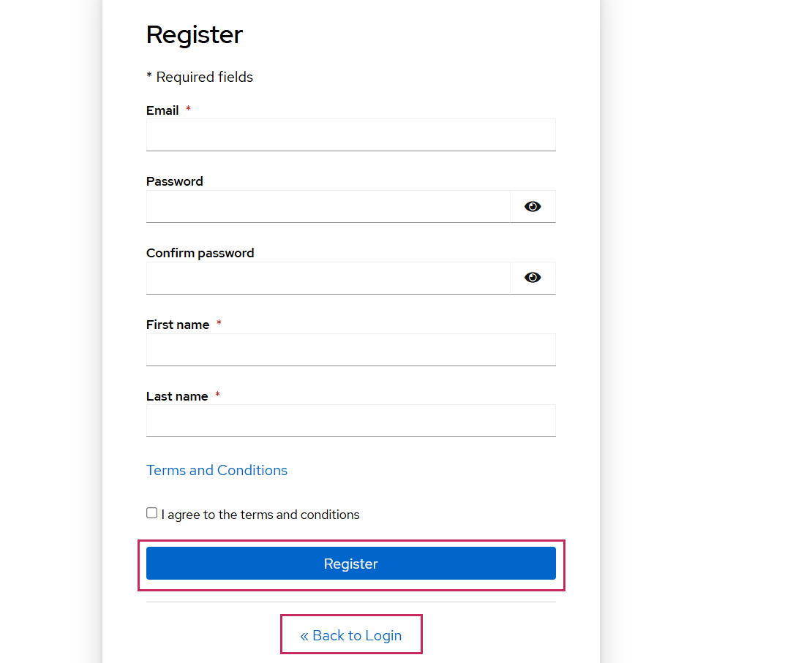
Task: Click into the Password input field
Action: (x=328, y=207)
